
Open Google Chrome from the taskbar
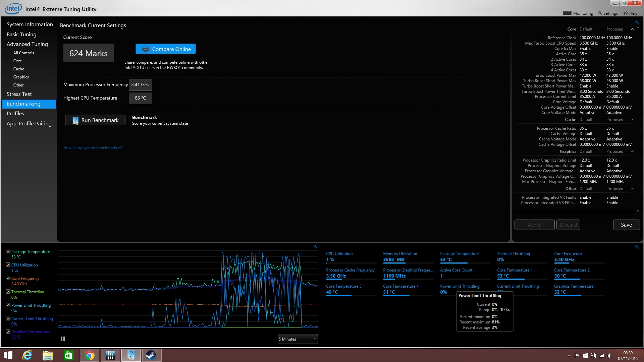point(89,355)
